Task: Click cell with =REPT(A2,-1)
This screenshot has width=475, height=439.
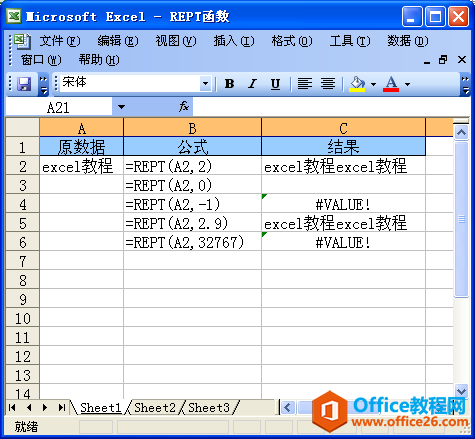Action: [192, 204]
